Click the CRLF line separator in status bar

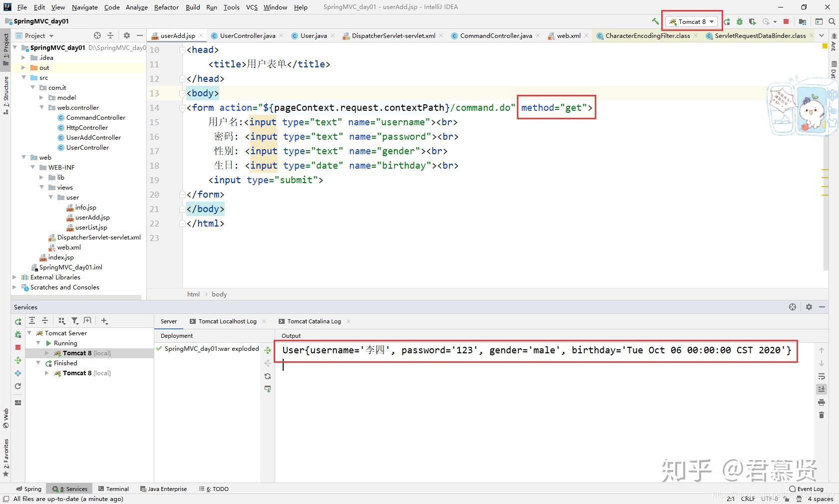[748, 499]
